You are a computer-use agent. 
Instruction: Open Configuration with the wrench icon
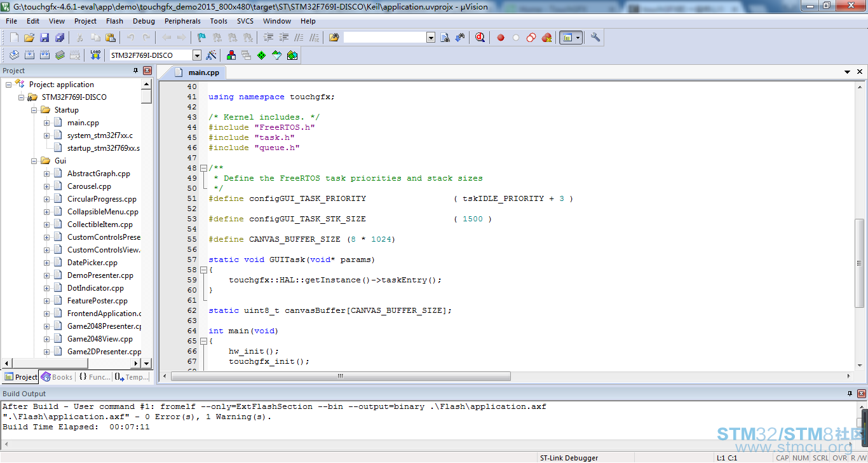click(x=595, y=38)
